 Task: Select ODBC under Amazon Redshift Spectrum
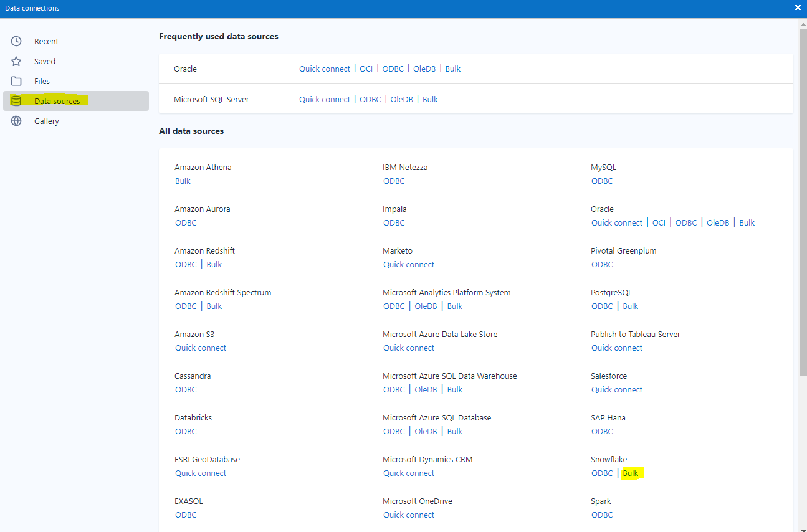(186, 306)
